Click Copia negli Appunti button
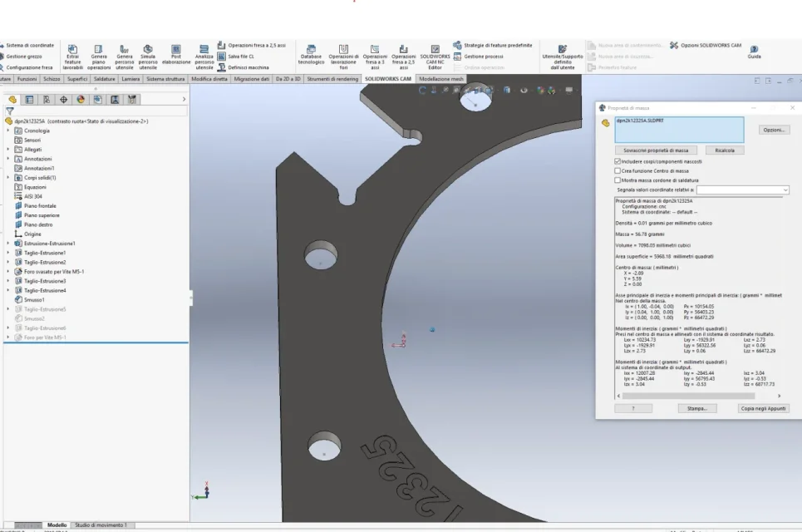The width and height of the screenshot is (802, 532). pyautogui.click(x=763, y=408)
